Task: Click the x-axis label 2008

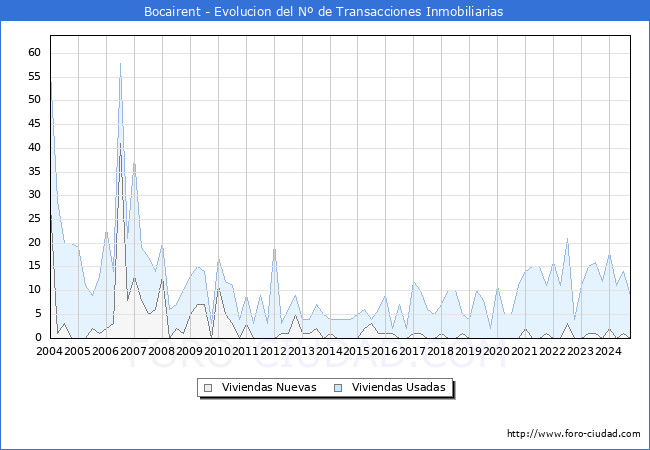Action: point(161,351)
